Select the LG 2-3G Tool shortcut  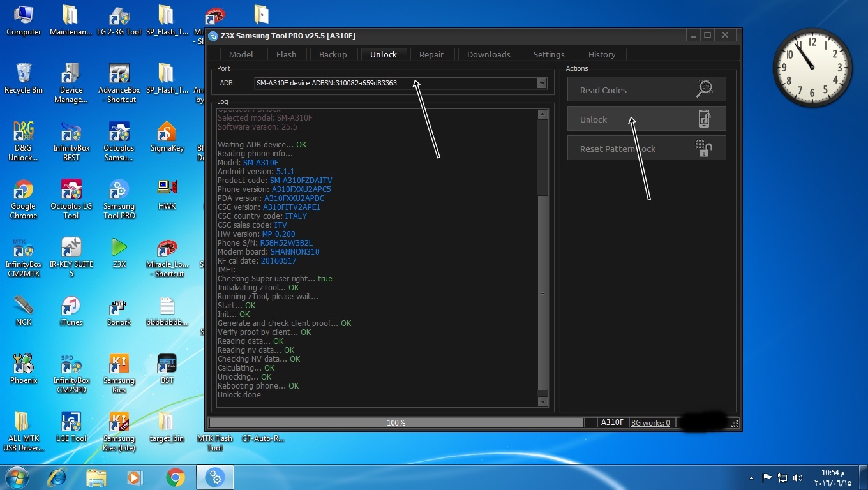coord(119,20)
